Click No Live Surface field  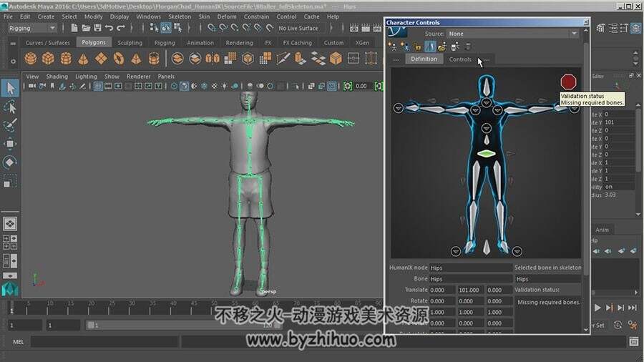pyautogui.click(x=301, y=29)
